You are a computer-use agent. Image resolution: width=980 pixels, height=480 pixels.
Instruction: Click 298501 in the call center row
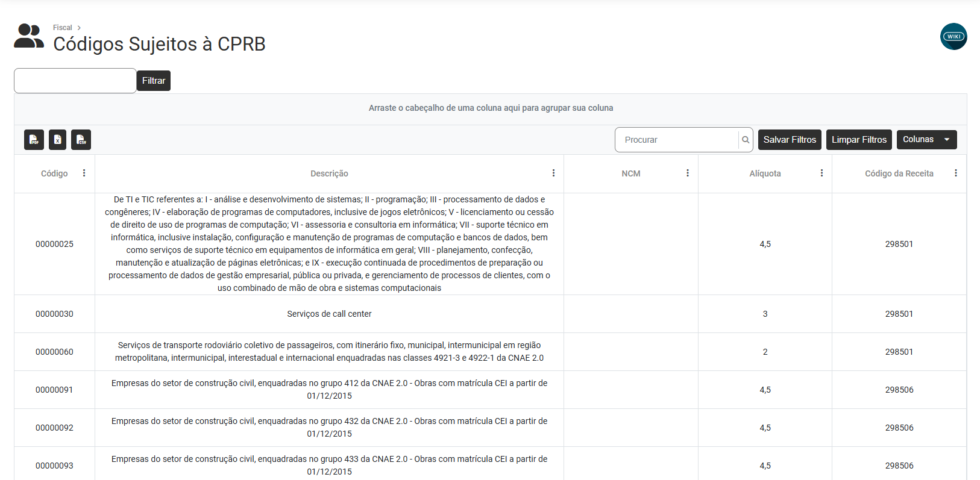[x=899, y=314]
